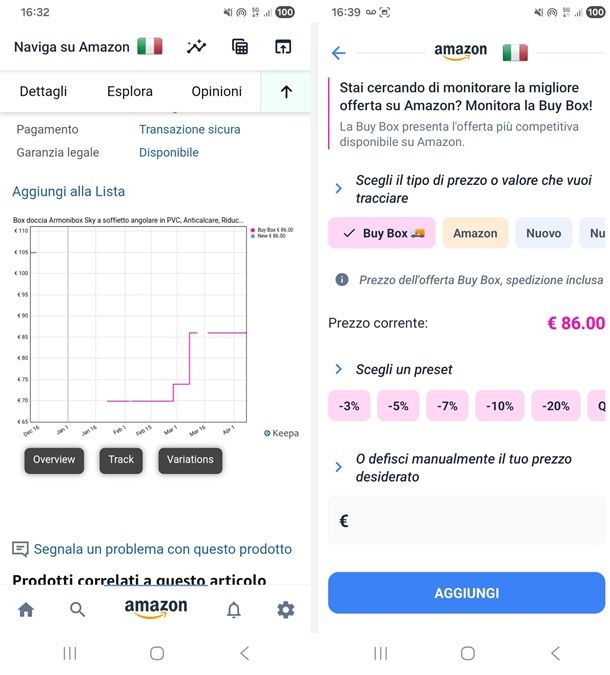Go to Home icon in bottom bar
The image size is (610, 675).
pyautogui.click(x=26, y=609)
